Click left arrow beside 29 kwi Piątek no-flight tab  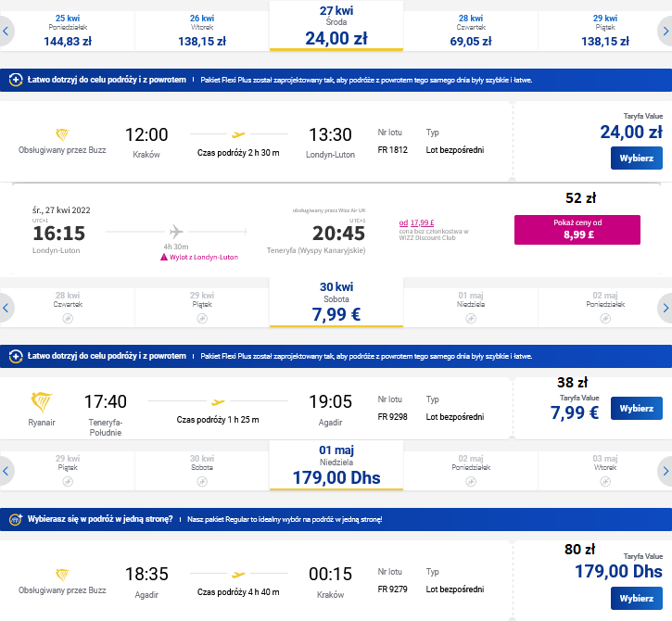tap(6, 471)
